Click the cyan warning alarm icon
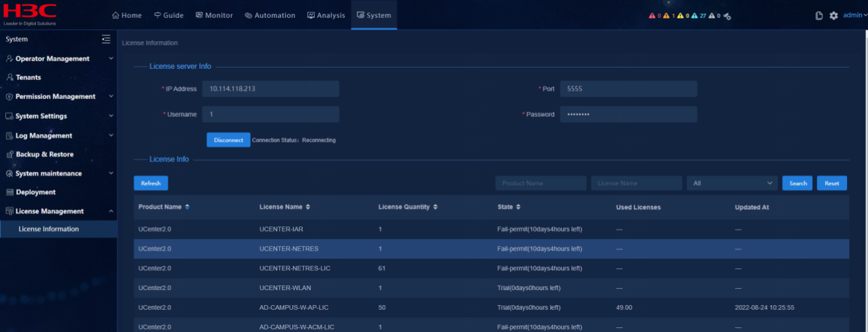The width and height of the screenshot is (868, 332). click(694, 16)
